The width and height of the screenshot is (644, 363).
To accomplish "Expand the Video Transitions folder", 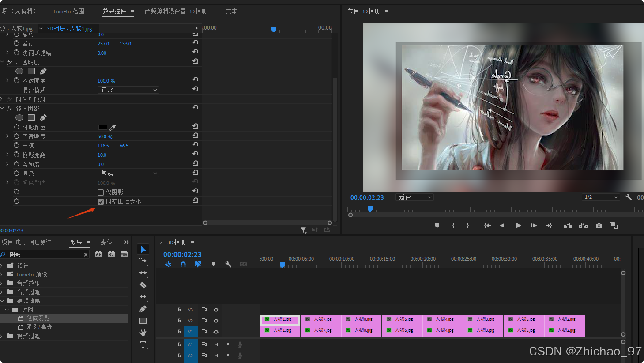I will [x=2, y=336].
